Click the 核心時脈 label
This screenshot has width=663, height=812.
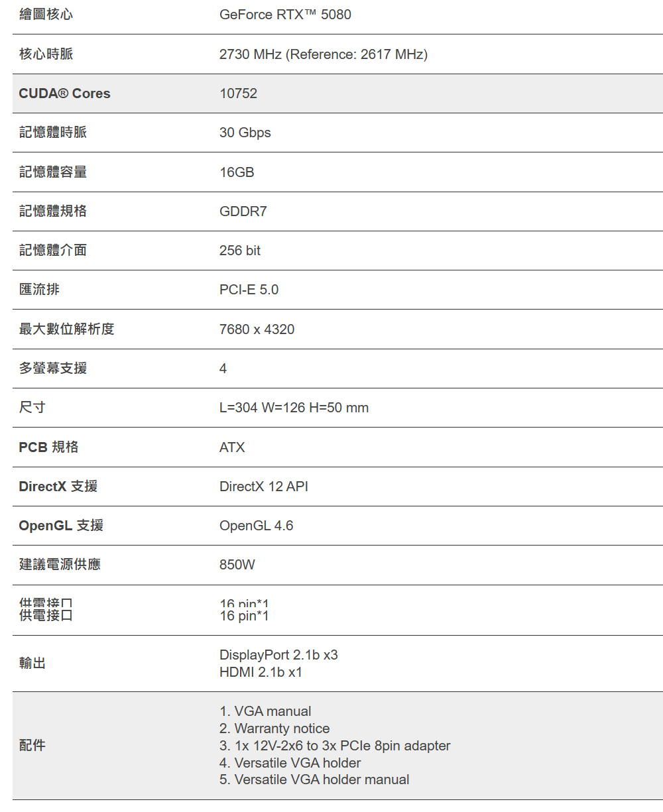coord(46,54)
